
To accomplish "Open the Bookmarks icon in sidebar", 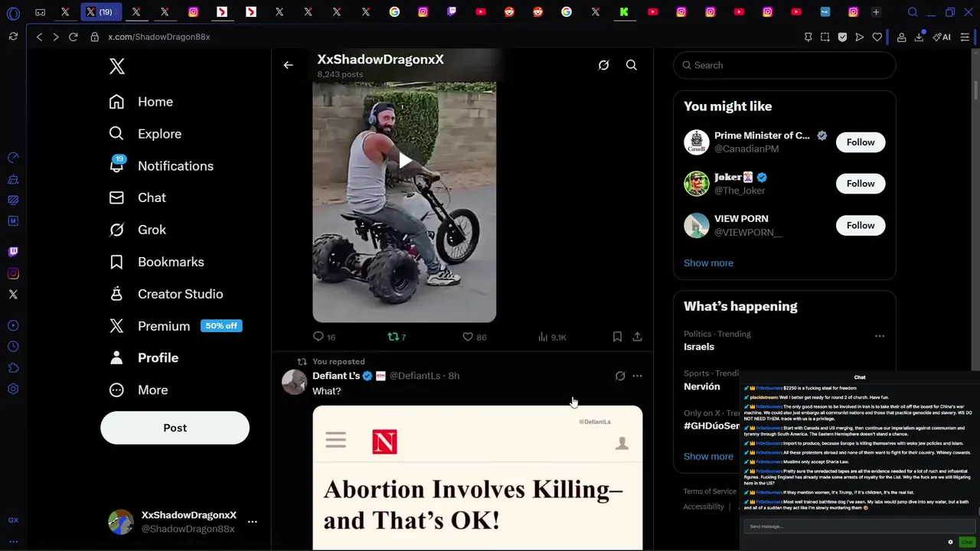I will [116, 262].
